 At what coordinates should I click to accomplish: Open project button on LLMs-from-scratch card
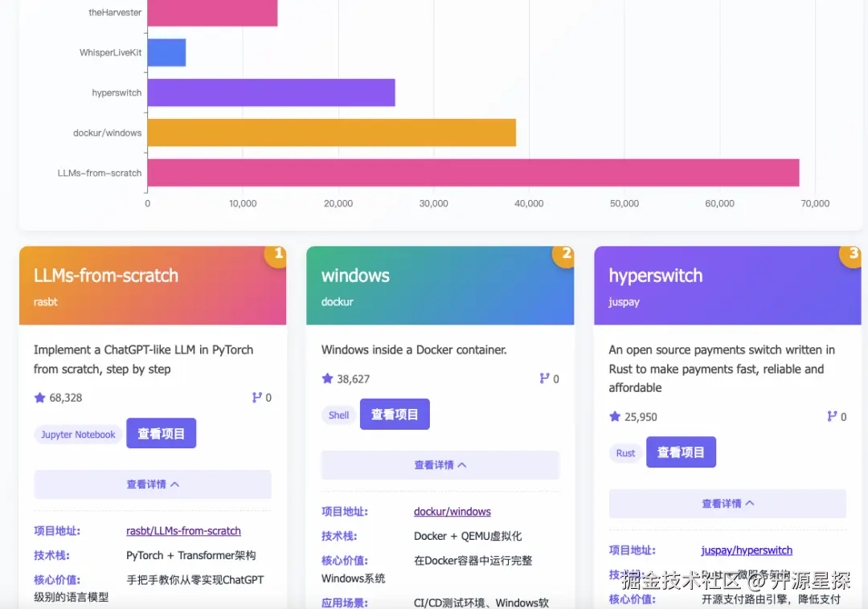pyautogui.click(x=161, y=434)
